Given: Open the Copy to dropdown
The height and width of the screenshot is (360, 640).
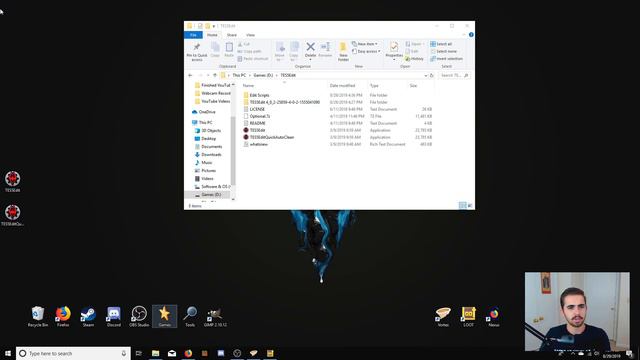Looking at the screenshot, I should pos(293,52).
